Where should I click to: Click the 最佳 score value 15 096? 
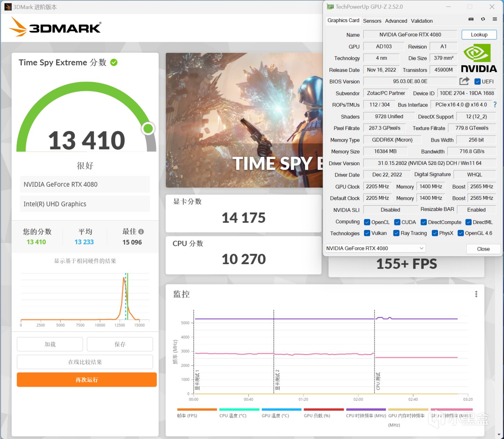(132, 242)
